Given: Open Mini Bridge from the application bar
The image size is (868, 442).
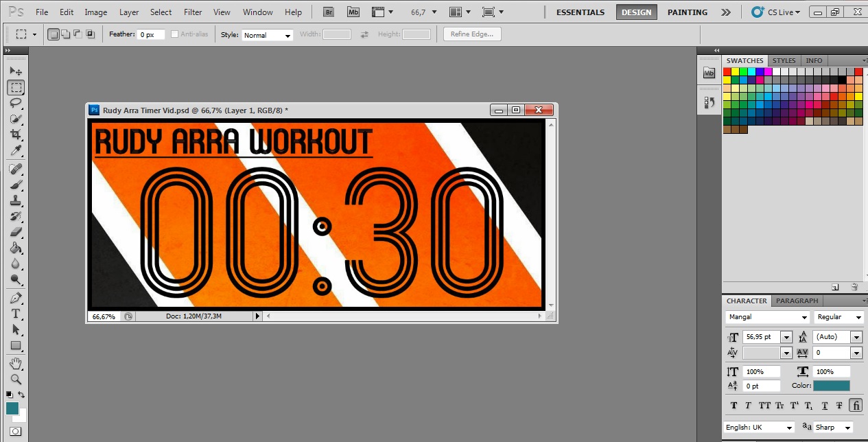Looking at the screenshot, I should [353, 12].
